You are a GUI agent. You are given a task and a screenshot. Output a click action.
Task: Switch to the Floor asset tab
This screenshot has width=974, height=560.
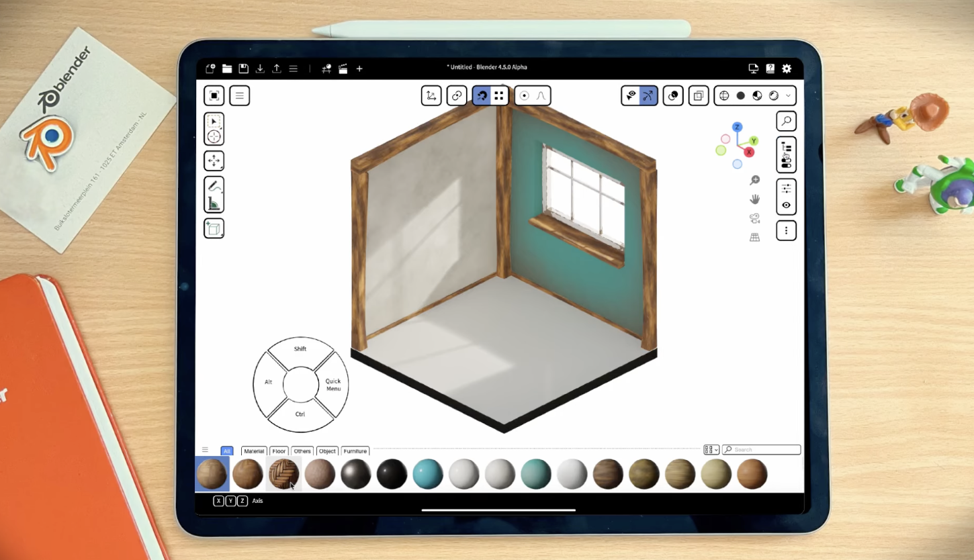click(279, 451)
